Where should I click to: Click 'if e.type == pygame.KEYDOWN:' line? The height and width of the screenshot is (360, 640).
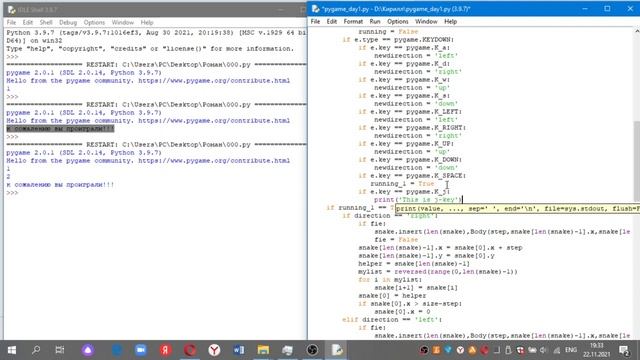point(398,40)
